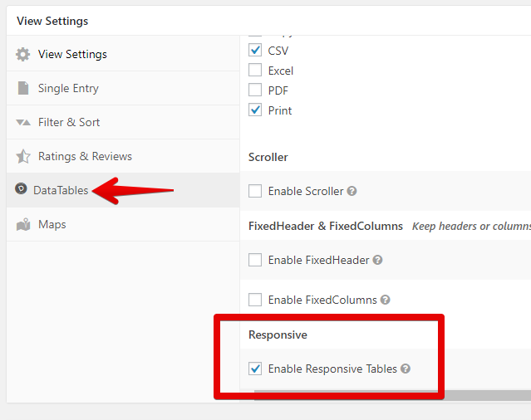Viewport: 531px width, 420px height.
Task: Click help icon beside Enable FixedHeader
Action: coord(378,260)
